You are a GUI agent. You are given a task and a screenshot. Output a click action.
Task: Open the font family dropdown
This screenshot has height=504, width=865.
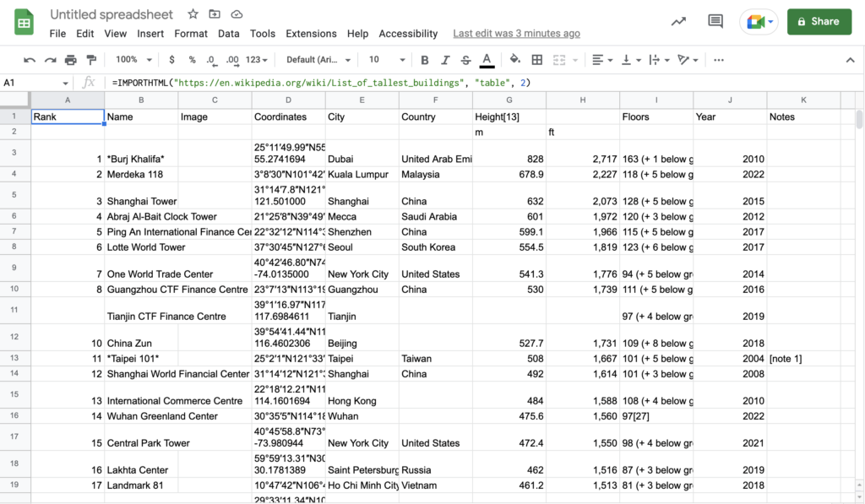click(x=318, y=60)
